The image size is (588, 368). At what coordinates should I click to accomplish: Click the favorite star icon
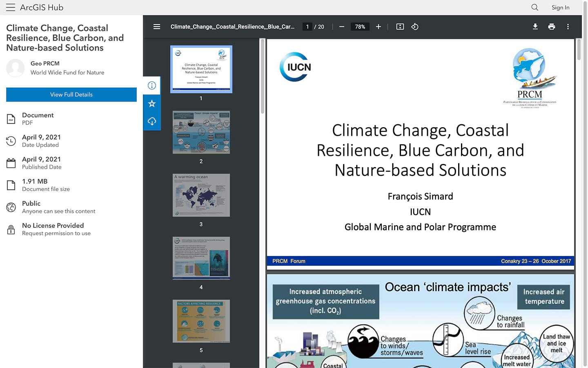tap(152, 103)
